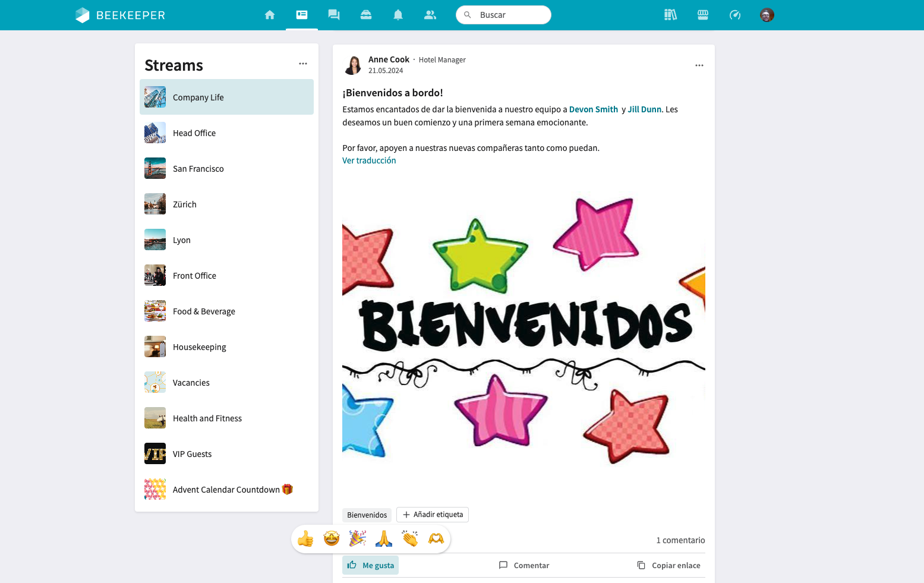Open the Bienvenidos stars image
This screenshot has width=924, height=583.
524,333
